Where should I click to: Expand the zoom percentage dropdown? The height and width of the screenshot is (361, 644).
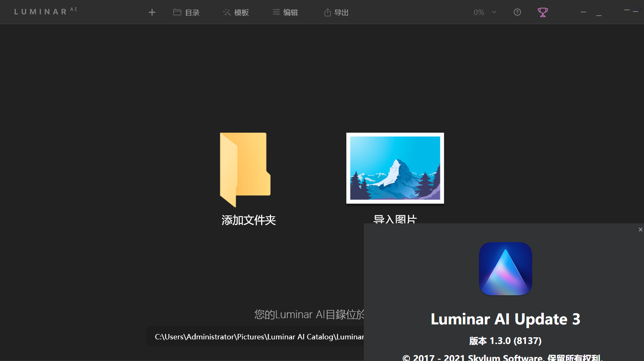pyautogui.click(x=494, y=12)
